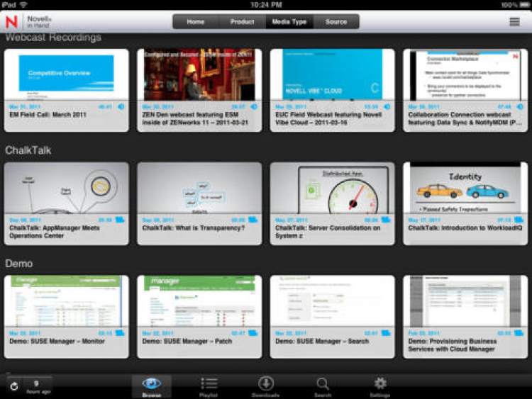The image size is (532, 399).
Task: Open EM Field Call March 2011 thumbnail
Action: click(67, 74)
